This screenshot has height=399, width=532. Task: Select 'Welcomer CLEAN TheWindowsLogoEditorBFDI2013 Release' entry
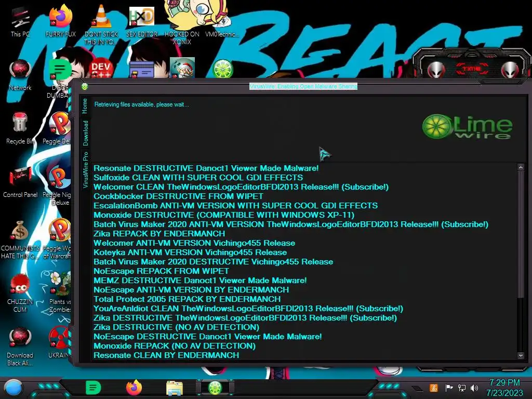241,187
